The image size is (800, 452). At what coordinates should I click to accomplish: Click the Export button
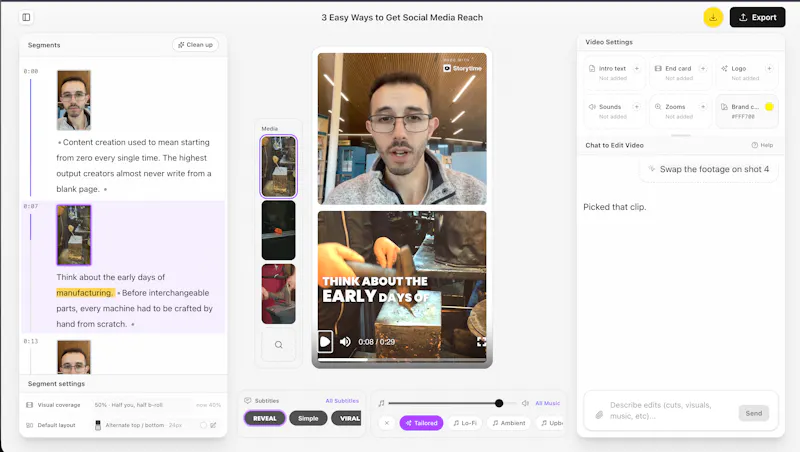tap(757, 17)
